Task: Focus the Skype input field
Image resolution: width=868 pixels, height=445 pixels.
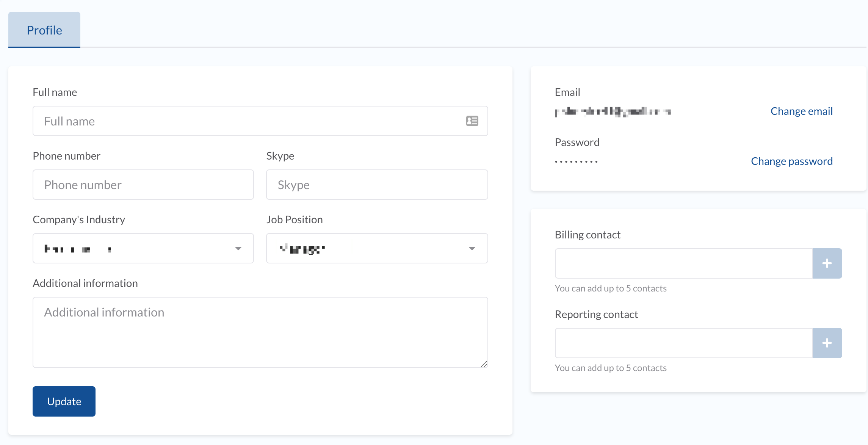Action: coord(377,185)
